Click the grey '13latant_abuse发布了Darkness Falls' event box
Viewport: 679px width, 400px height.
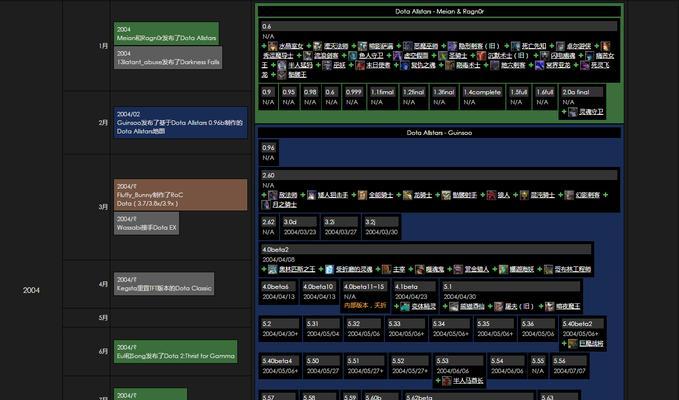coord(168,58)
